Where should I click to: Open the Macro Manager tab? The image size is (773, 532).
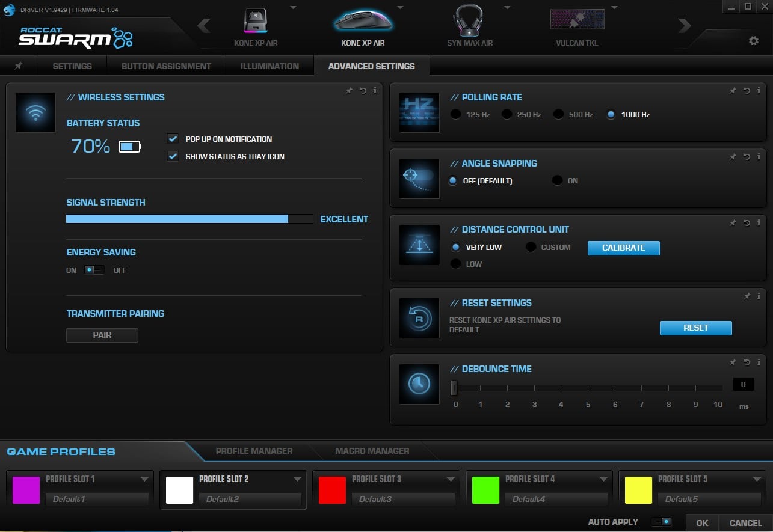pos(372,451)
